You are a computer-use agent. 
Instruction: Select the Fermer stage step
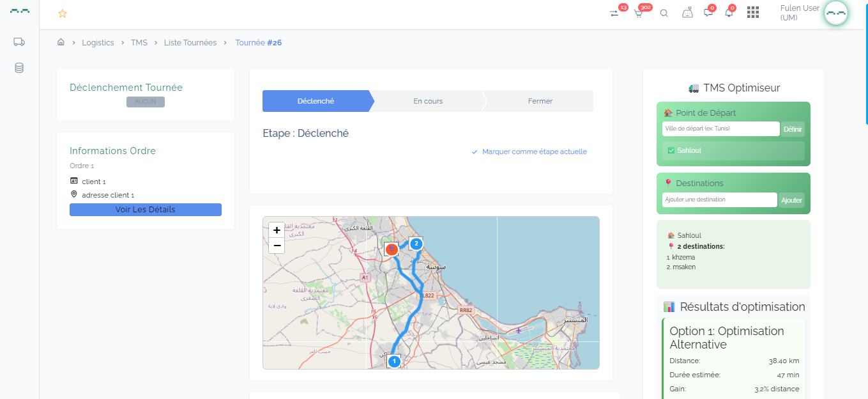click(540, 101)
